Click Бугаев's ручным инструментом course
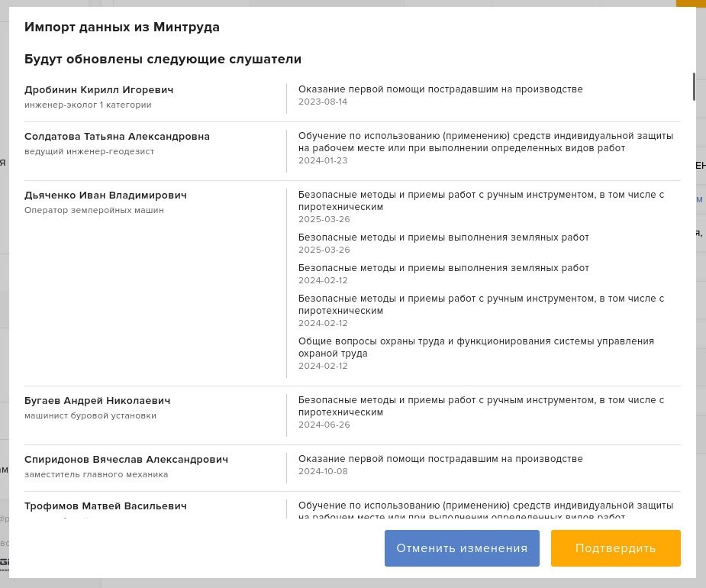This screenshot has width=706, height=588. pyautogui.click(x=482, y=405)
